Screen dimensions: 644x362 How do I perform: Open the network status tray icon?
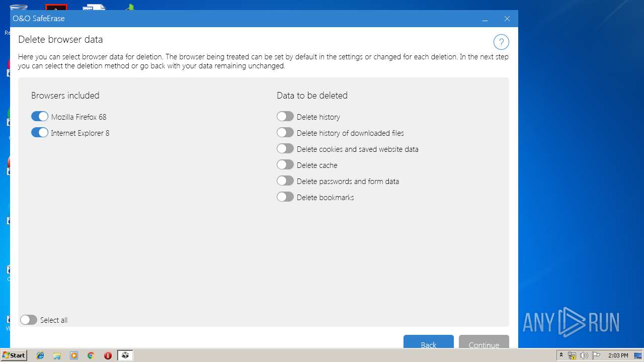coord(572,355)
